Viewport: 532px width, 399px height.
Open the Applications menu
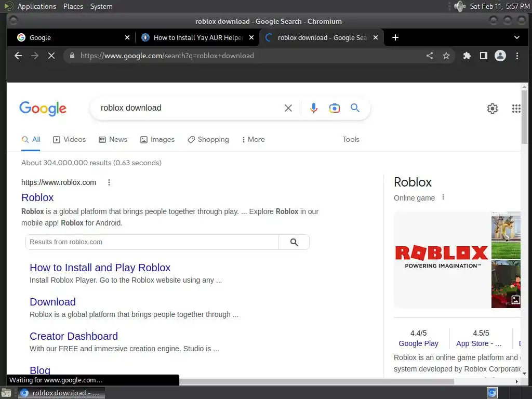pyautogui.click(x=37, y=6)
